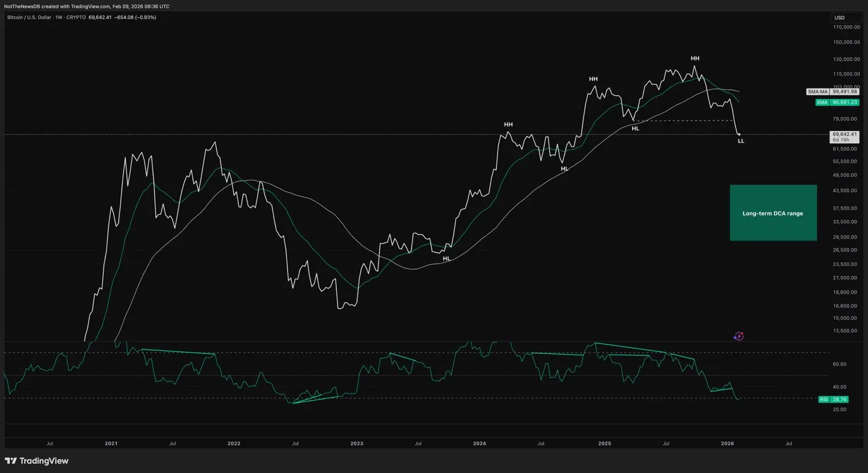
Task: Select the HL label at the mid-2024 low
Action: click(565, 169)
